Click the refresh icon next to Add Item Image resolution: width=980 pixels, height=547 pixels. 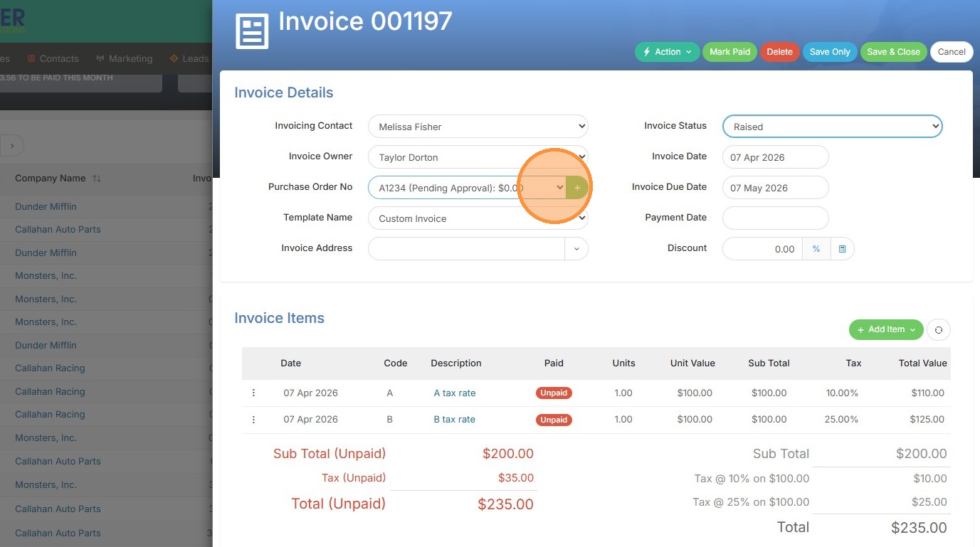point(939,329)
